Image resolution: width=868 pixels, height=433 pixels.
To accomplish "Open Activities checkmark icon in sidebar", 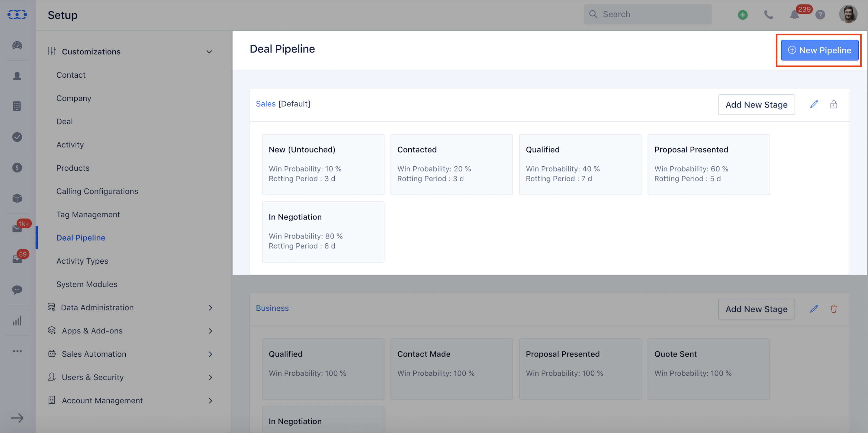I will click(17, 137).
